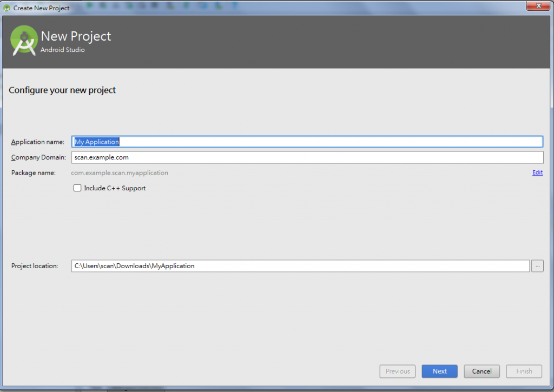
Task: Click the Project location path field
Action: click(x=300, y=265)
